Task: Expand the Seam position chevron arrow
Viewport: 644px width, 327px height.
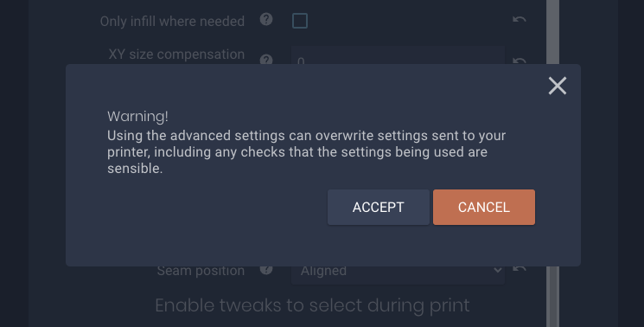Action: pos(497,270)
